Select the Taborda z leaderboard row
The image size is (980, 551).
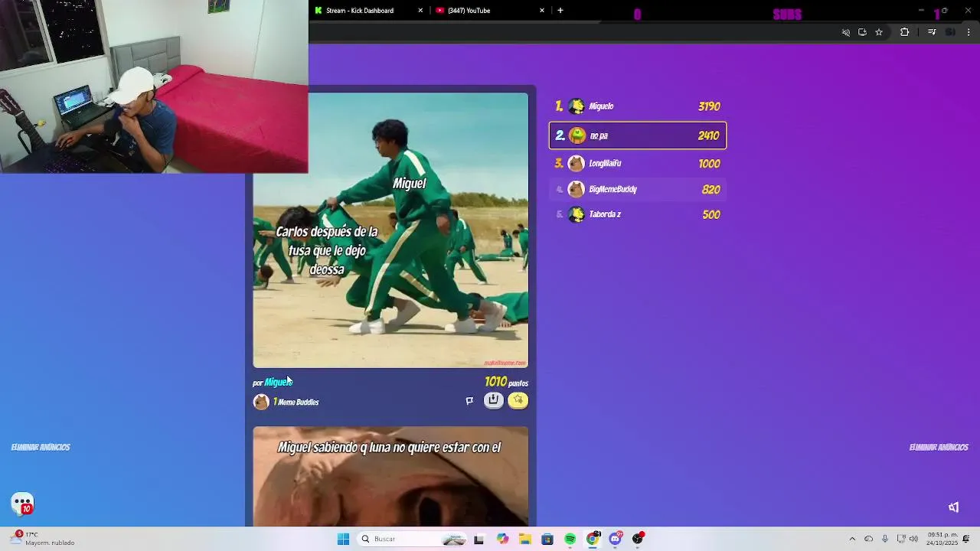[x=638, y=214]
